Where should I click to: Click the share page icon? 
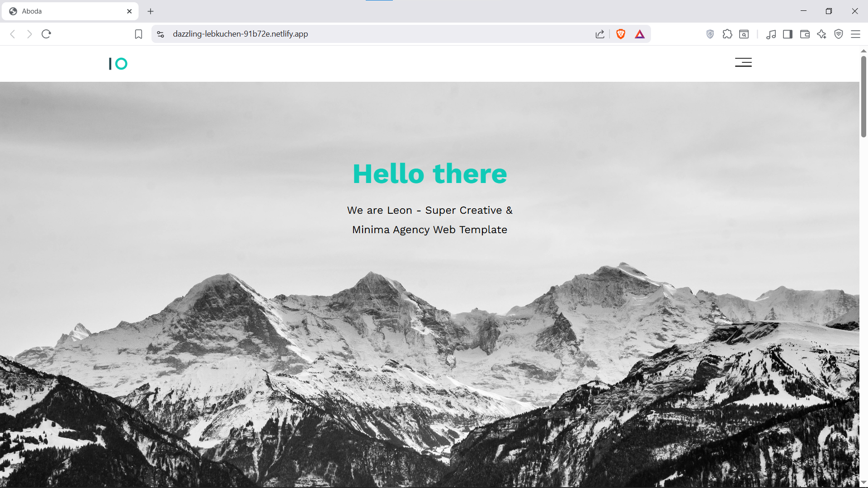600,34
